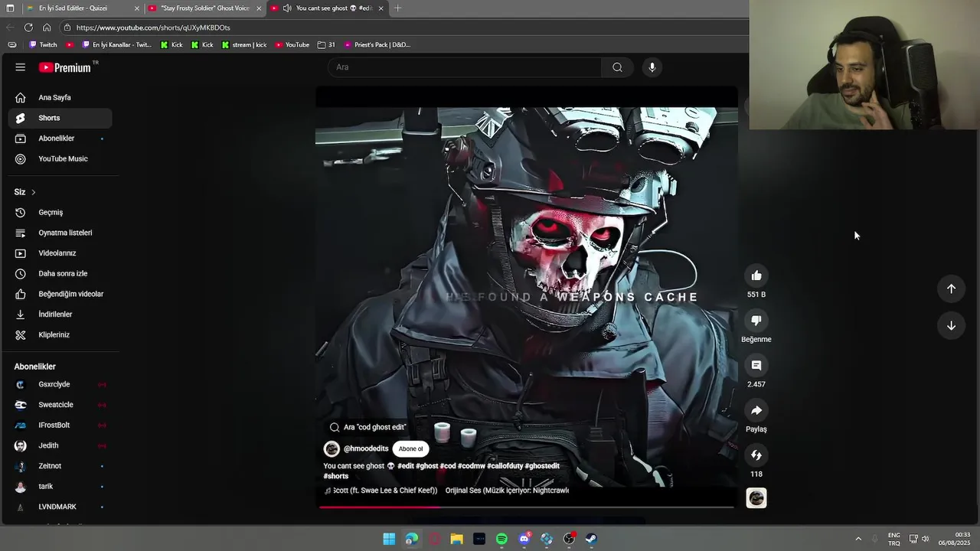Open Oynatma listeleri in sidebar
980x551 pixels.
(60, 233)
